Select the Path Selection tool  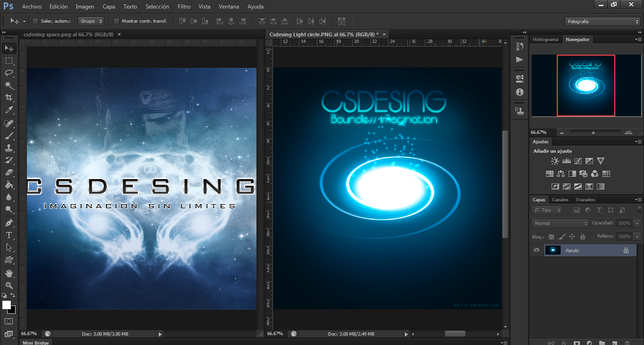(x=9, y=247)
